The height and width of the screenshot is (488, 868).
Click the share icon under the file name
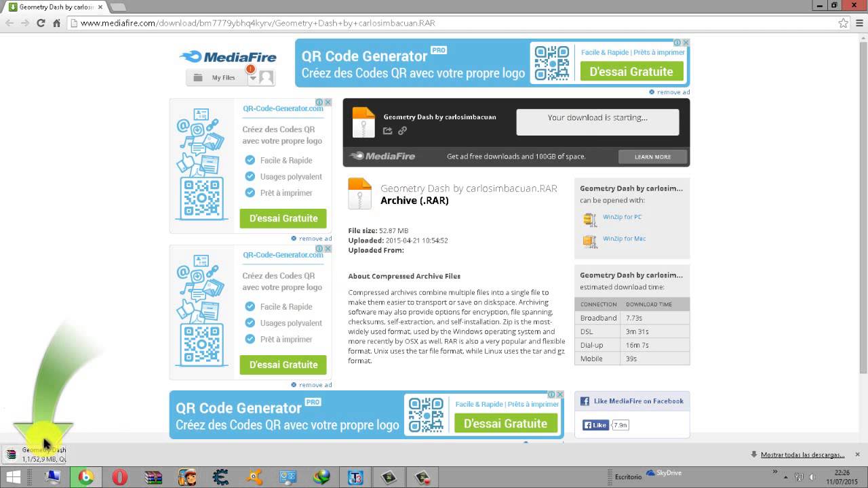click(x=388, y=131)
